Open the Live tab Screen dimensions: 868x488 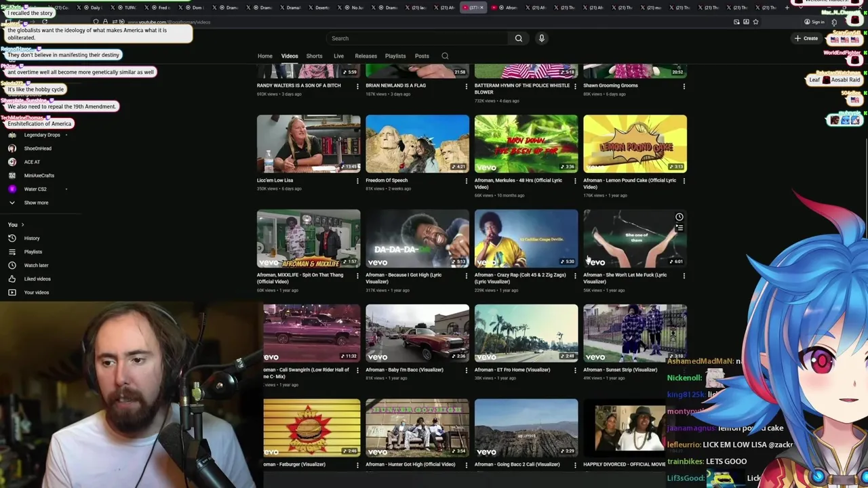[338, 56]
